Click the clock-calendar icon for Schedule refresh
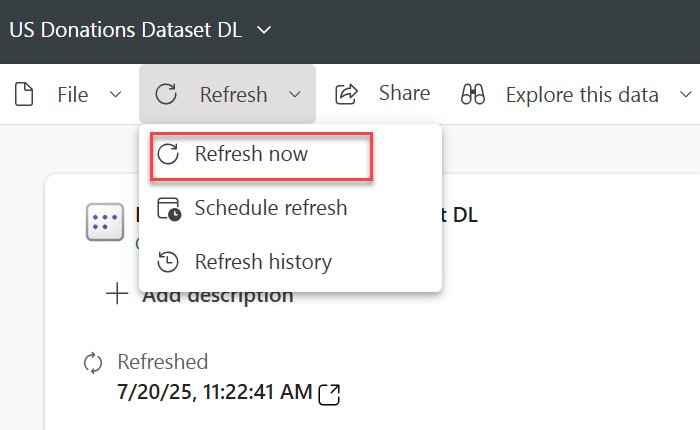The width and height of the screenshot is (700, 430). tap(170, 209)
